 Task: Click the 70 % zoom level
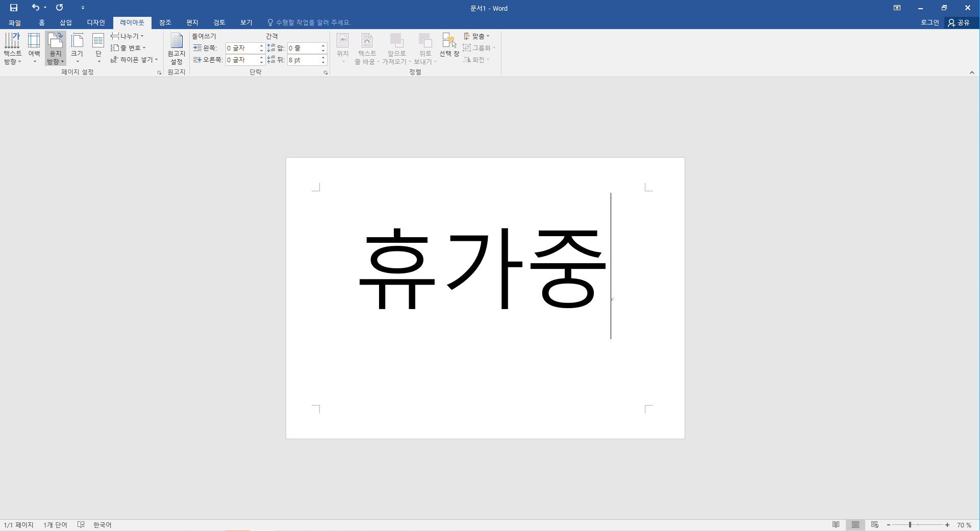(964, 525)
